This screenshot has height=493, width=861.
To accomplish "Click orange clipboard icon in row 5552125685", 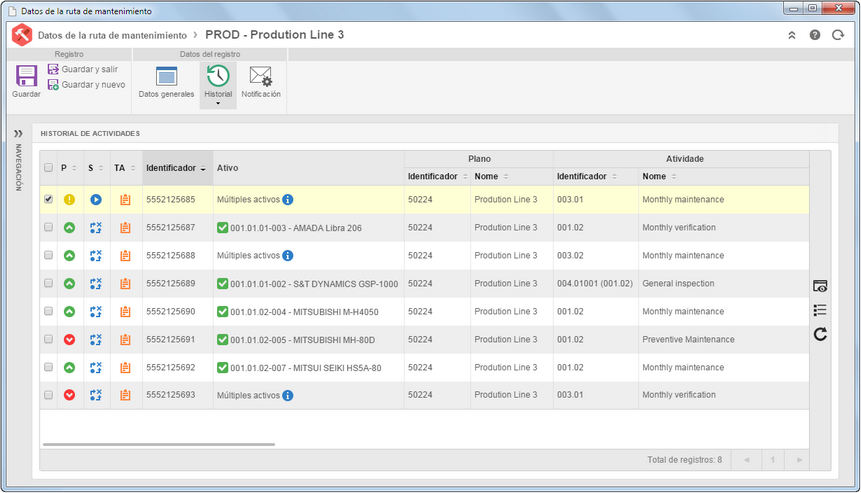I will pyautogui.click(x=125, y=200).
